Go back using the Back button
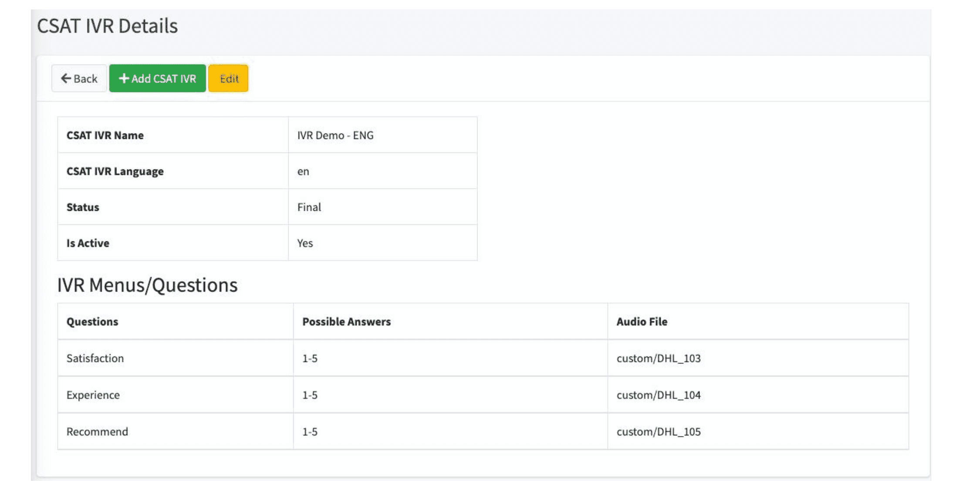Image resolution: width=980 pixels, height=490 pixels. click(79, 78)
